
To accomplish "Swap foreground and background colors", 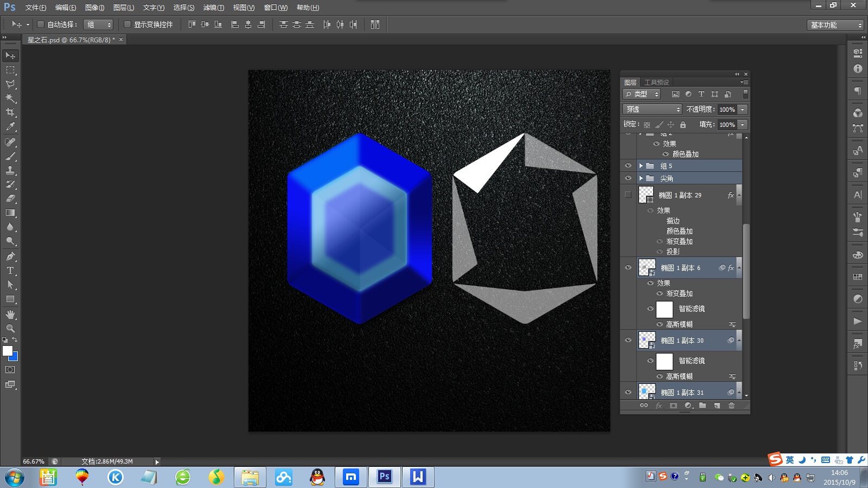I will (x=15, y=340).
